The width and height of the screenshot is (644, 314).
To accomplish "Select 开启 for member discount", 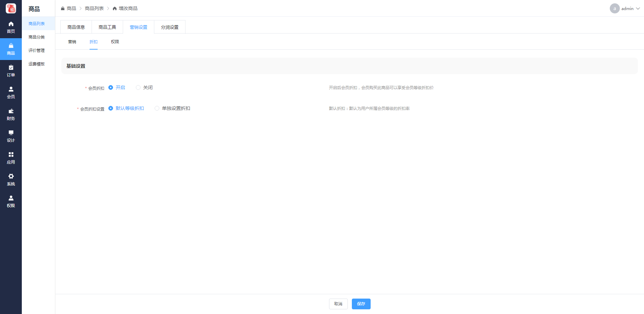I will (111, 87).
